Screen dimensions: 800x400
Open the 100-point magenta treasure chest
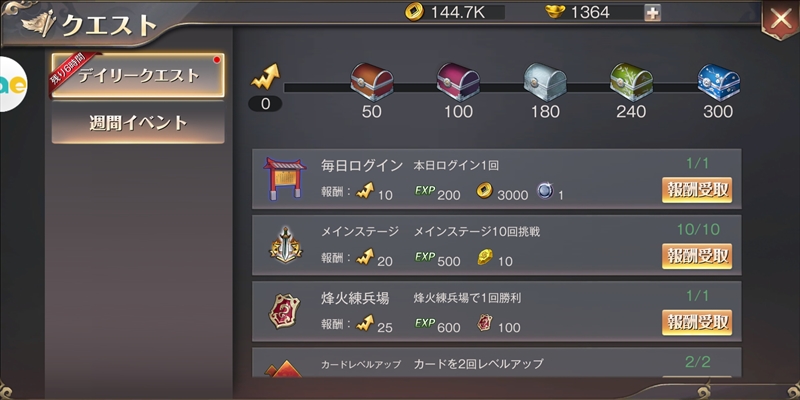pos(458,82)
